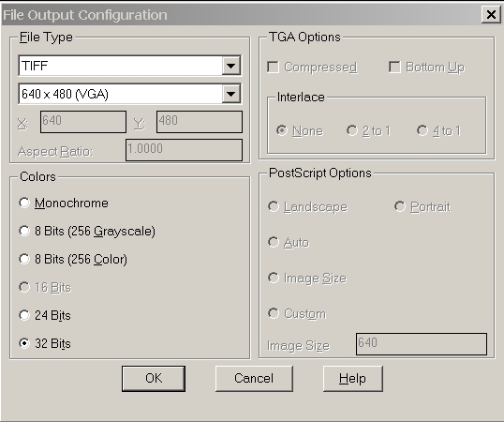Choose Landscape PostScript orientation
Image resolution: width=504 pixels, height=422 pixels.
pyautogui.click(x=274, y=206)
